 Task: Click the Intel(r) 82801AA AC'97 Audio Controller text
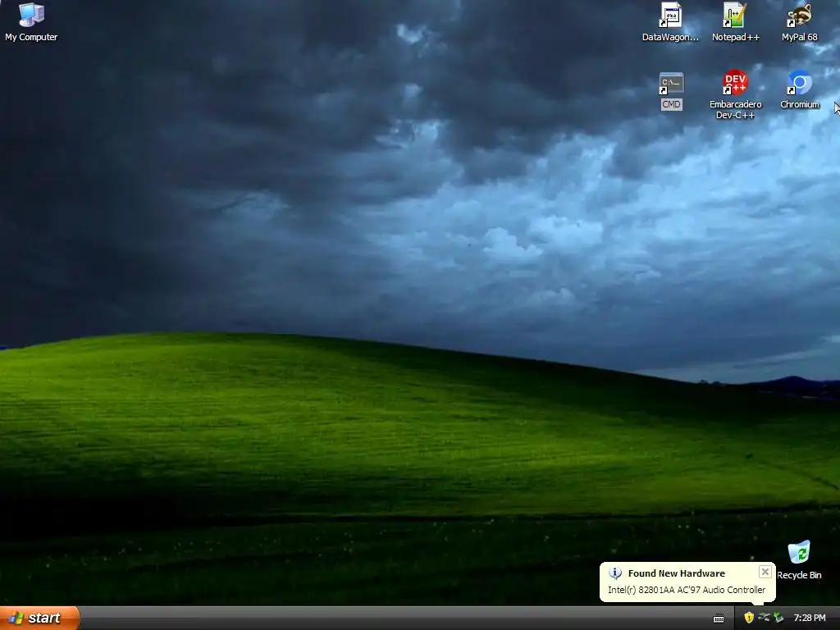pos(687,590)
